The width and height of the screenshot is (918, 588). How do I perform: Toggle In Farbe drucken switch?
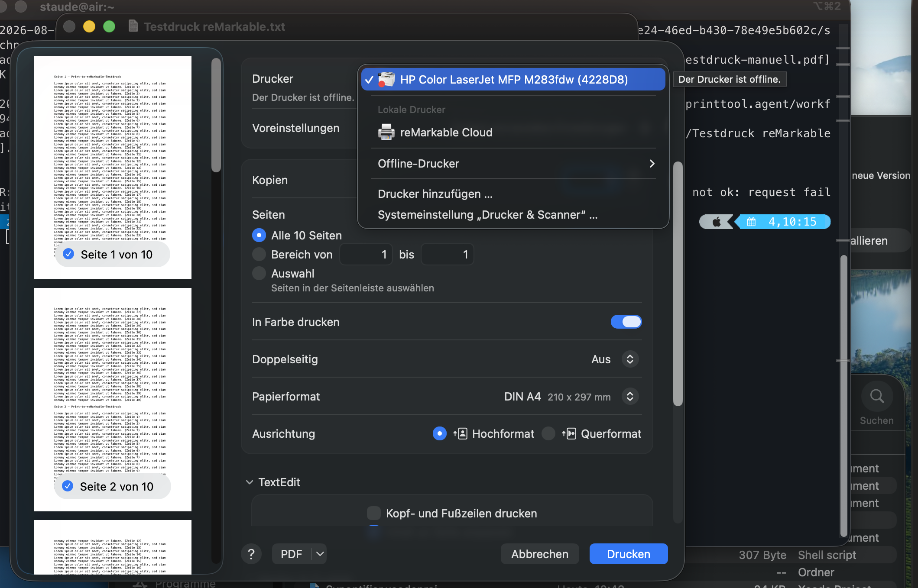(626, 322)
